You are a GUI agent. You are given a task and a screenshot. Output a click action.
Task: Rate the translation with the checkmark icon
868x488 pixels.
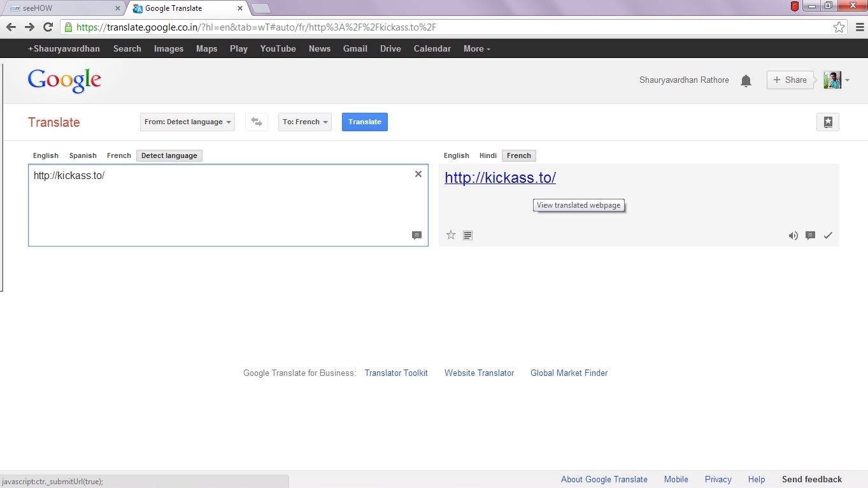pos(828,235)
